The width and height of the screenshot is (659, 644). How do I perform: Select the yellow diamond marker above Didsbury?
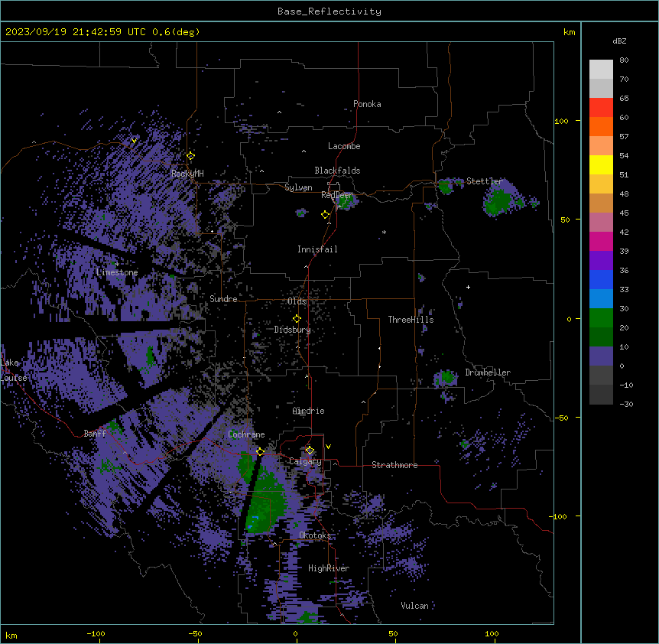[297, 319]
